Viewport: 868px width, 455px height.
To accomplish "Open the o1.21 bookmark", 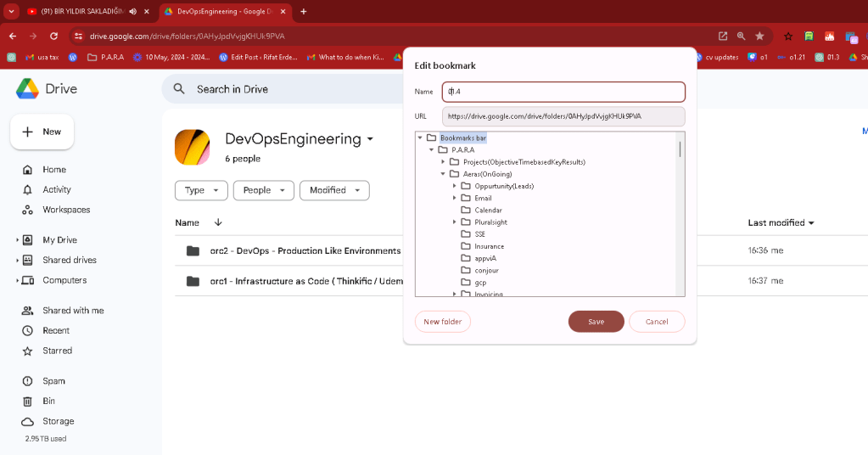I will 791,57.
